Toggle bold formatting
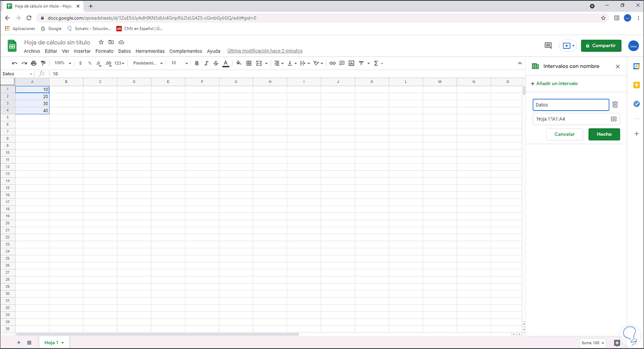This screenshot has width=644, height=349. (197, 63)
